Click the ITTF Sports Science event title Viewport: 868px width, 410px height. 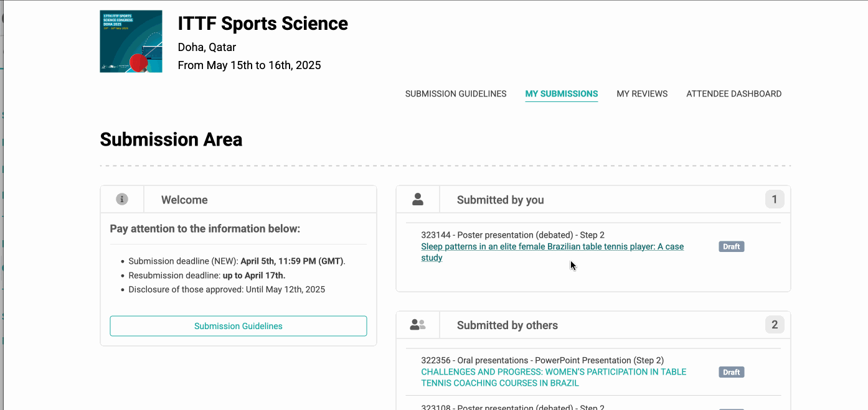263,24
